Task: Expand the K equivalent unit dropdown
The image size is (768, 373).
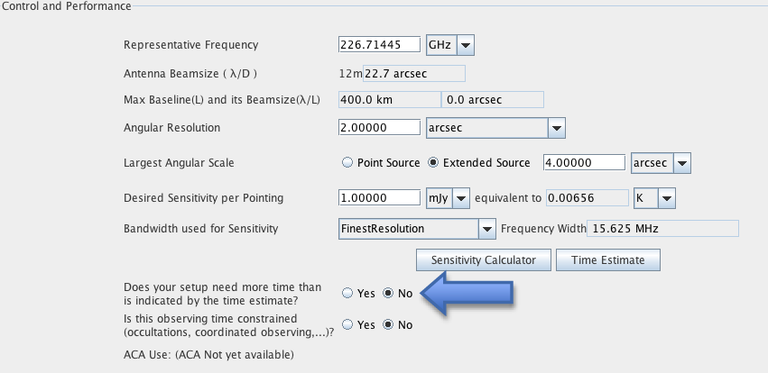Action: click(x=654, y=198)
